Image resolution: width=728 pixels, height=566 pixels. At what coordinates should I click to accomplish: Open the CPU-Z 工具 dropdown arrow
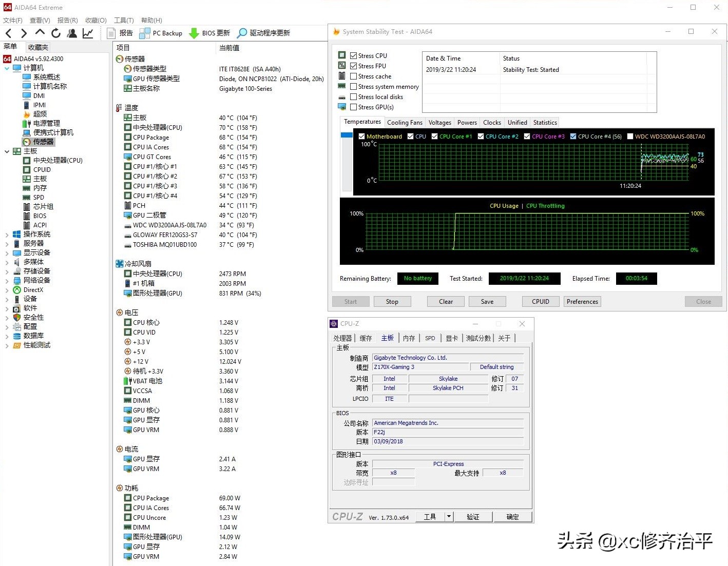[449, 517]
